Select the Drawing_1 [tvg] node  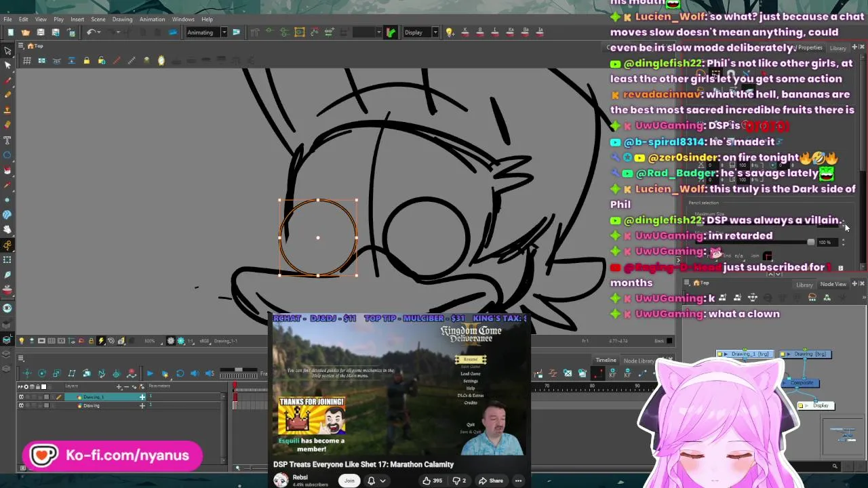click(745, 354)
